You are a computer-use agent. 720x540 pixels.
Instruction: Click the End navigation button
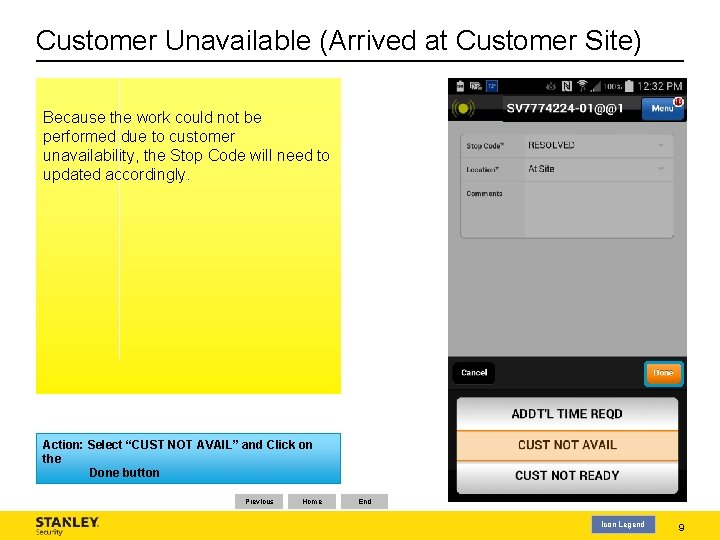[x=365, y=501]
